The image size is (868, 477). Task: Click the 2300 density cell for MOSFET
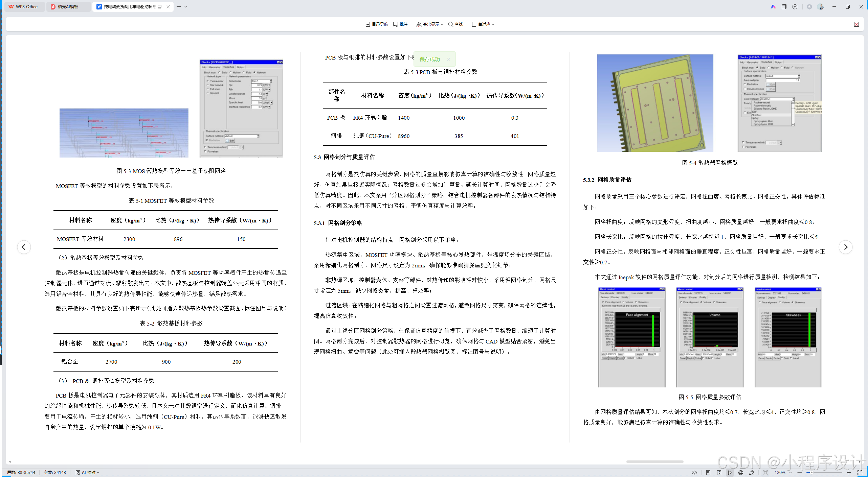(129, 239)
